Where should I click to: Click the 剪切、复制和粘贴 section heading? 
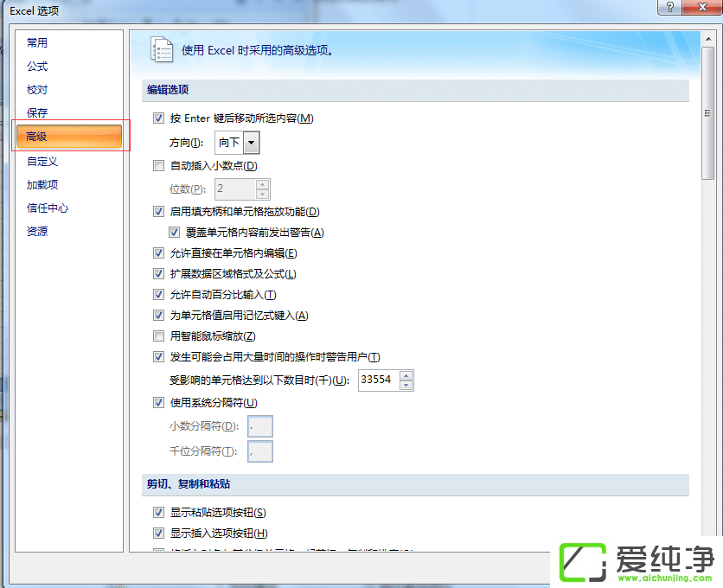tap(189, 483)
